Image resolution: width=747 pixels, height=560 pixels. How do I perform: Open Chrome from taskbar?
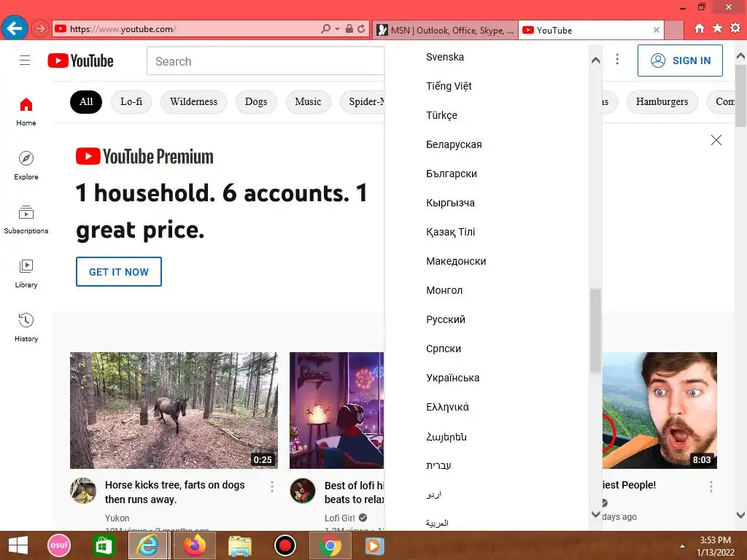click(x=330, y=545)
